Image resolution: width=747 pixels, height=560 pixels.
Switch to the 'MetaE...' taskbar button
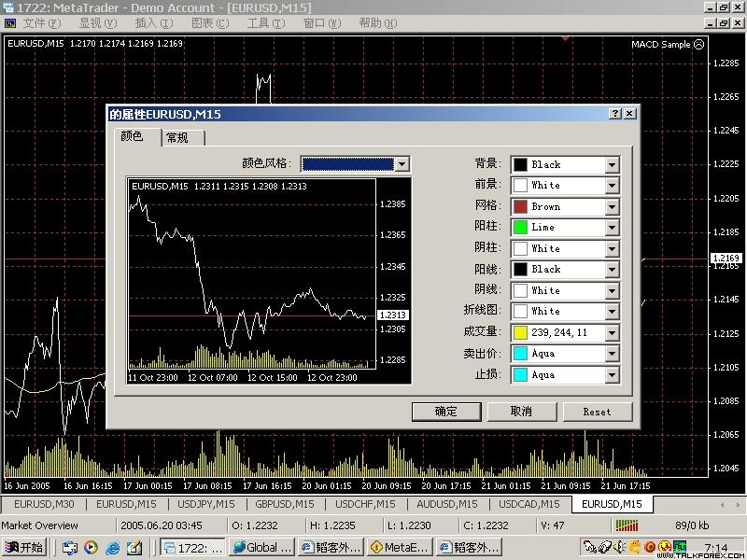[x=401, y=548]
